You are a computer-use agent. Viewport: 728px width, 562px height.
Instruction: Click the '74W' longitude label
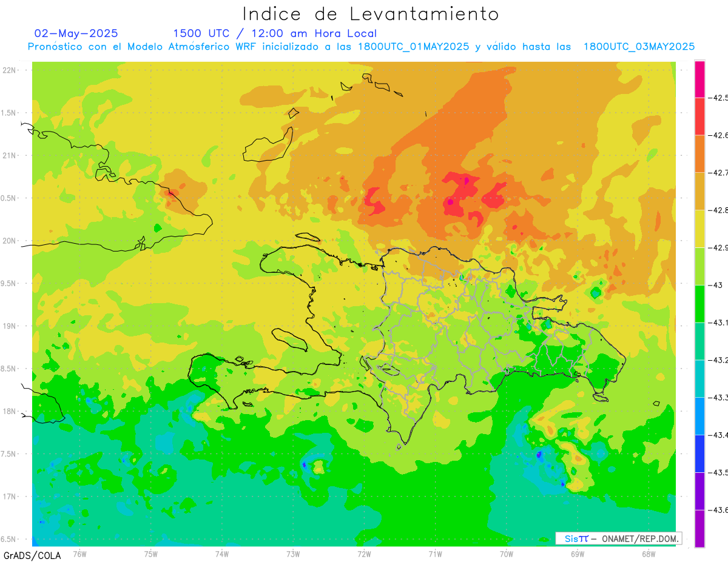(x=222, y=554)
